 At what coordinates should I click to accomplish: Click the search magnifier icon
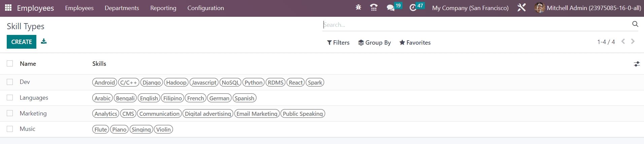point(635,24)
